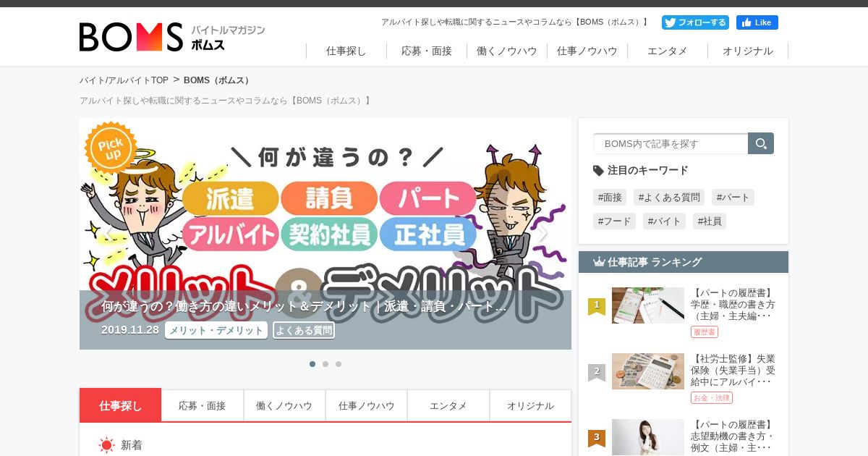Select the third carousel indicator dot
Image resolution: width=868 pixels, height=456 pixels.
(339, 364)
